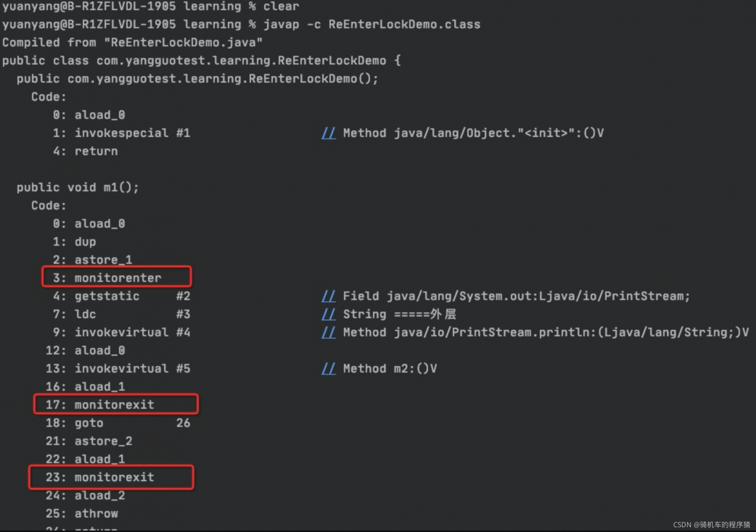Click '24: aload_2' instruction
Viewport: 756px width, 532px height.
[x=85, y=495]
